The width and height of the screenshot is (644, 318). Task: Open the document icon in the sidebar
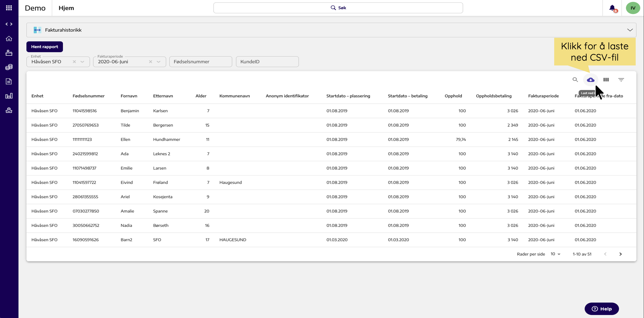coord(9,81)
